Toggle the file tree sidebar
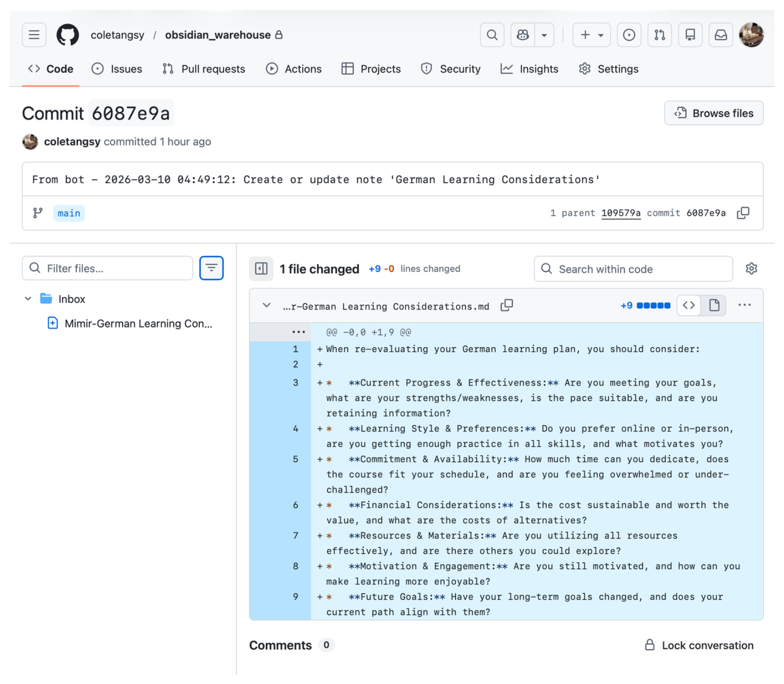 pos(261,268)
